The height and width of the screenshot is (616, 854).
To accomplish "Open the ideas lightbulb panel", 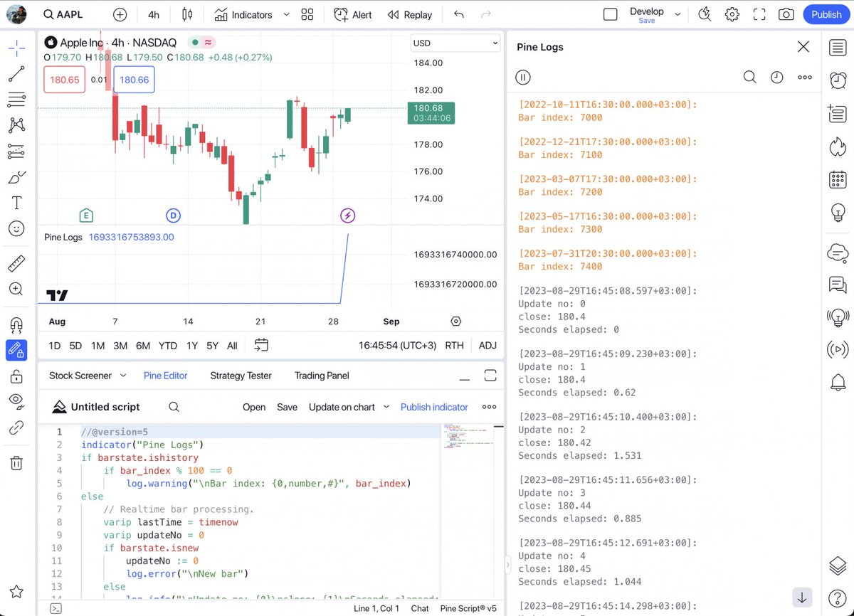I will (838, 212).
